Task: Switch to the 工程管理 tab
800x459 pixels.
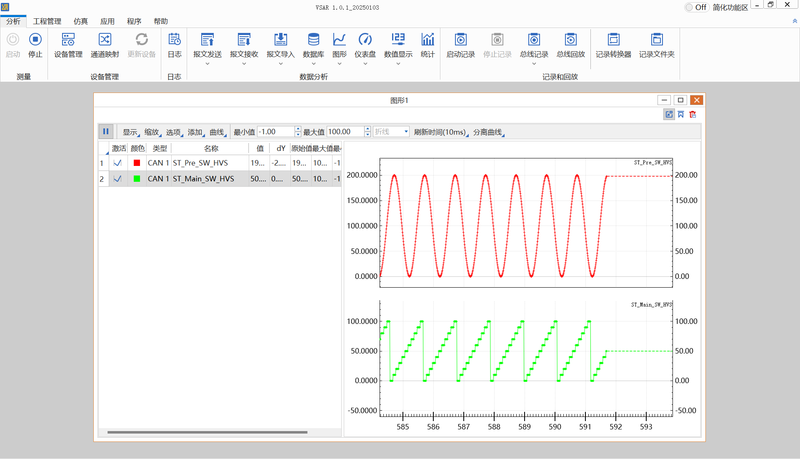Action: coord(47,21)
